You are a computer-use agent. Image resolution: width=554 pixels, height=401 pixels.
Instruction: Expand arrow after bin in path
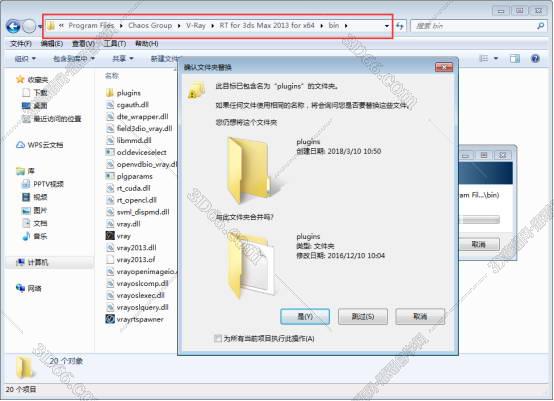(x=346, y=26)
